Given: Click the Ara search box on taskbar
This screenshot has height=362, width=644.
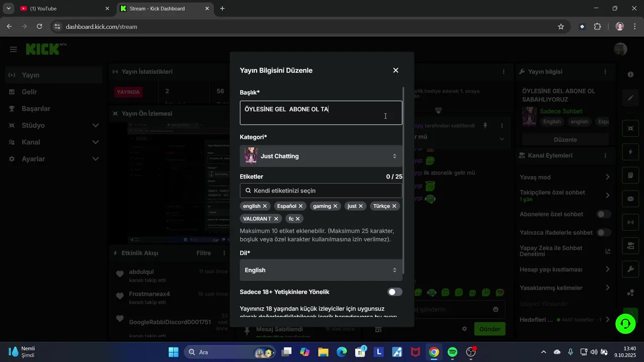Looking at the screenshot, I should [230, 352].
